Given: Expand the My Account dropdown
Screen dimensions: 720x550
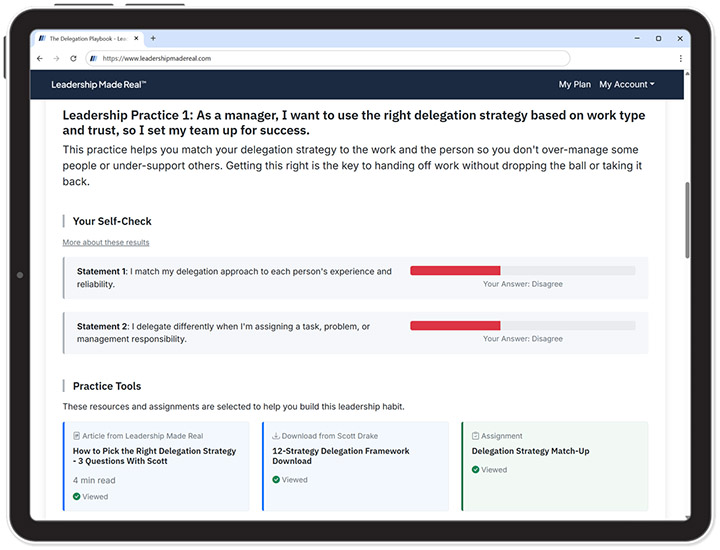Looking at the screenshot, I should [626, 85].
